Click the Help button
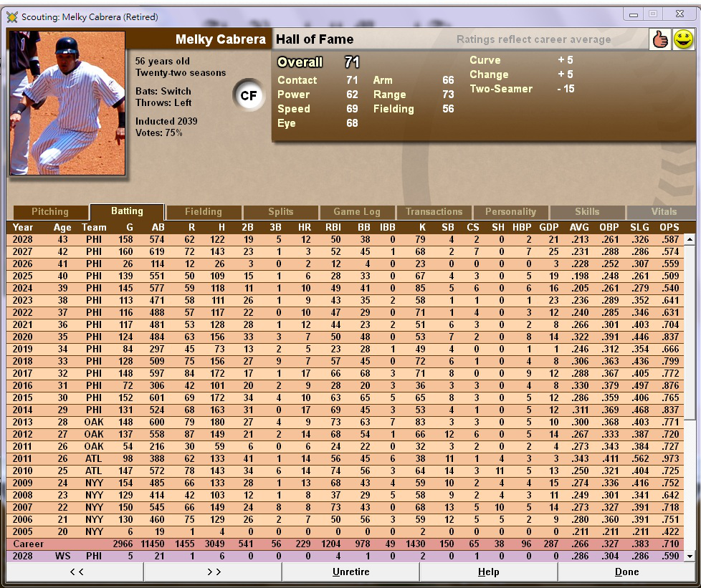Image resolution: width=701 pixels, height=588 pixels. (x=488, y=572)
